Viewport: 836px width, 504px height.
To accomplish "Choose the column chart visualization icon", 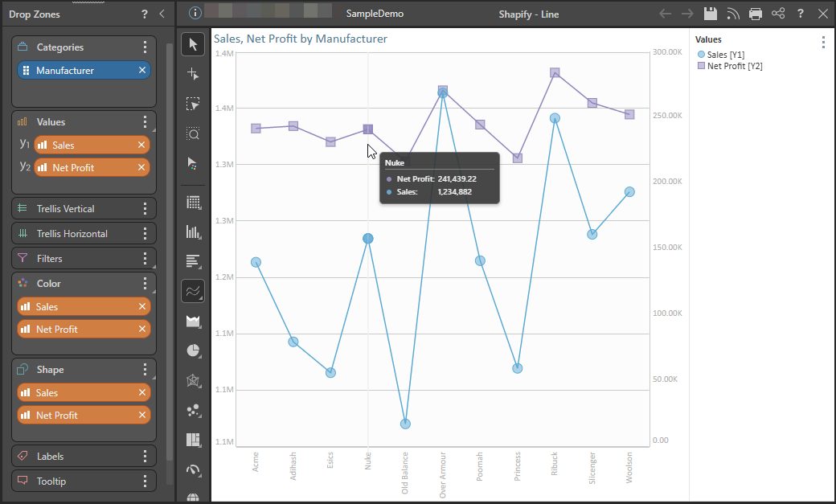I will 193,232.
